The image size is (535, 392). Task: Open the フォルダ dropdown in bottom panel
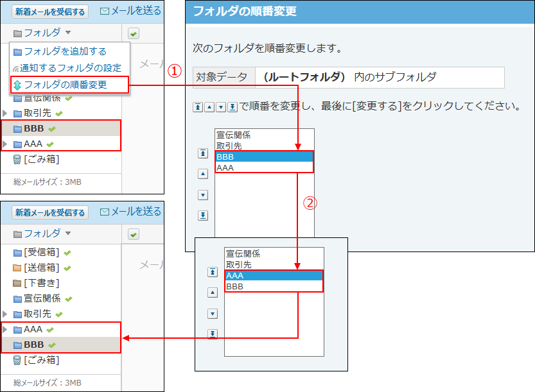(x=42, y=234)
